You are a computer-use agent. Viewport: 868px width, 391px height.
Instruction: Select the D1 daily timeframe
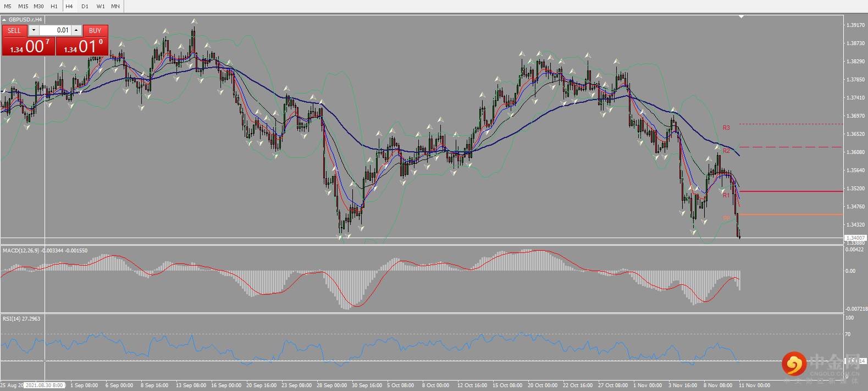pyautogui.click(x=85, y=6)
